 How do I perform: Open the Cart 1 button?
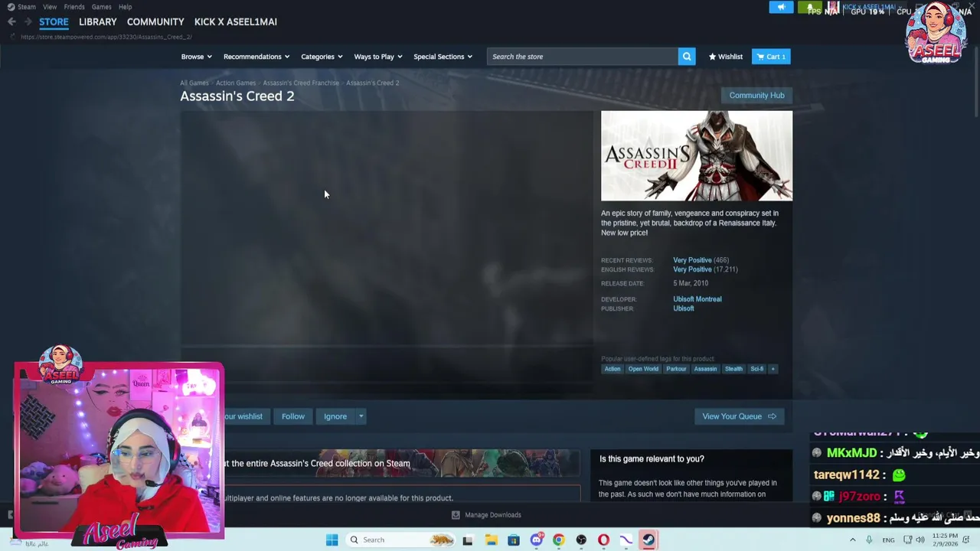[x=771, y=57]
